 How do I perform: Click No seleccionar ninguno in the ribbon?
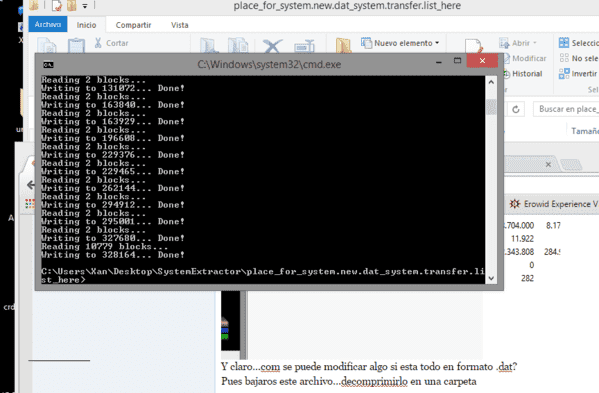[578, 58]
